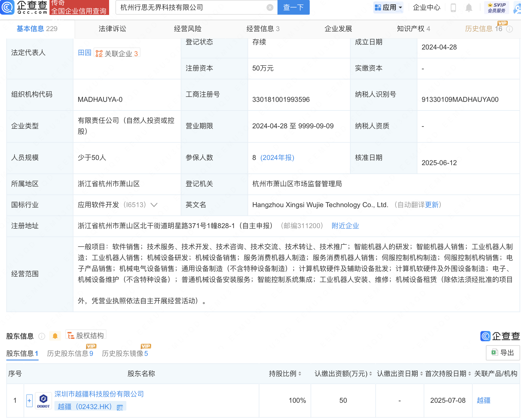The width and height of the screenshot is (521, 420).
Task: Switch to 基本信息 tab
Action: coord(37,29)
